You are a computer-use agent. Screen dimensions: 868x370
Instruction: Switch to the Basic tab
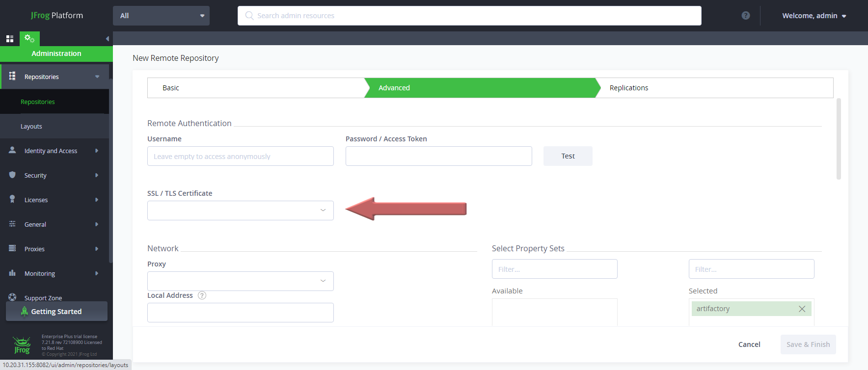click(x=171, y=88)
